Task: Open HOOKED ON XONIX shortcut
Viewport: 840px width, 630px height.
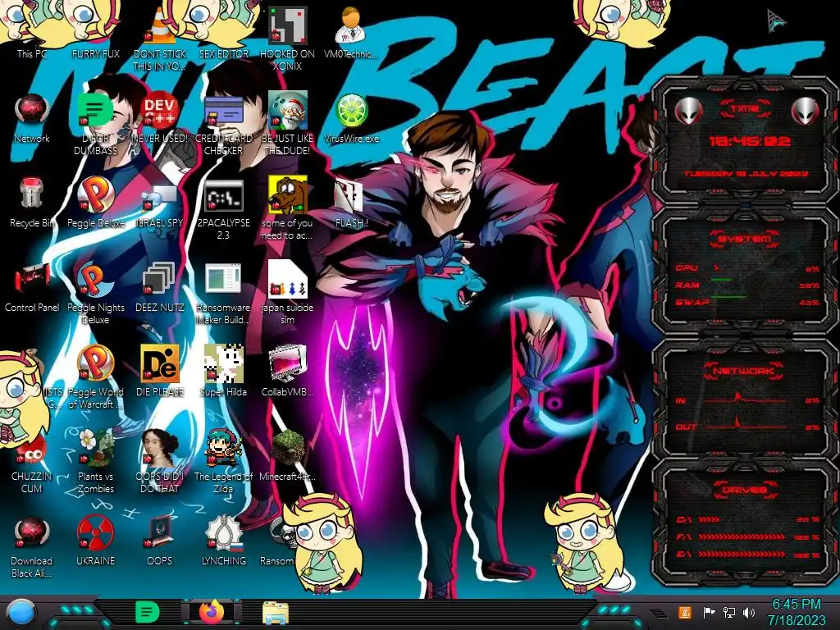Action: click(x=288, y=38)
